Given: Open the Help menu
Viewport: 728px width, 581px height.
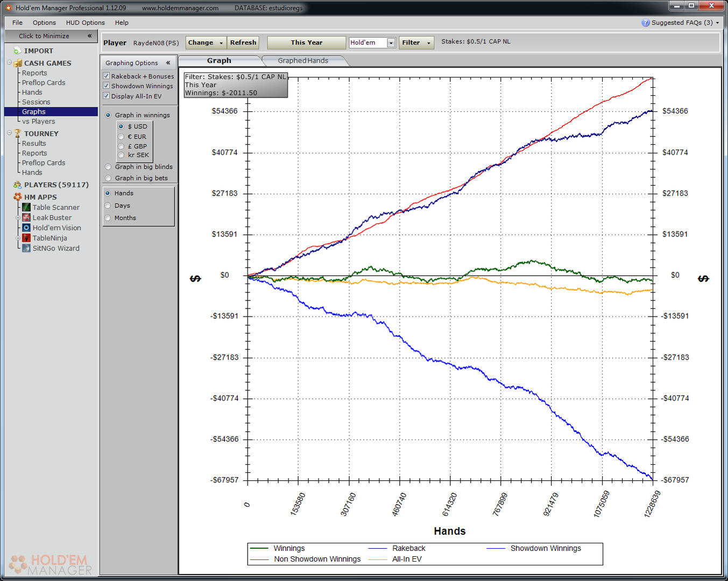Looking at the screenshot, I should 122,23.
